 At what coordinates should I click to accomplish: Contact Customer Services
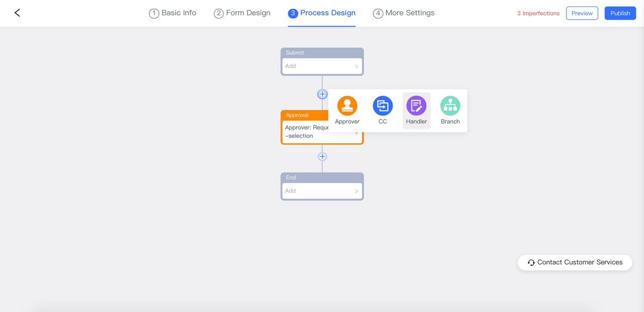click(x=575, y=262)
